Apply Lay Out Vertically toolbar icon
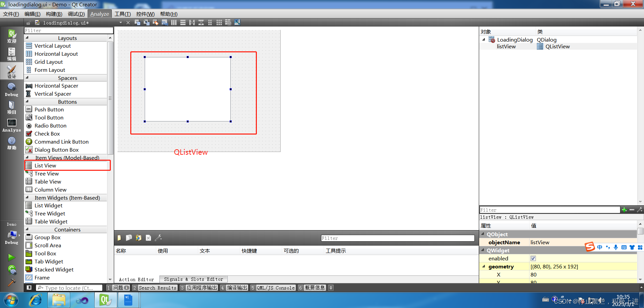The height and width of the screenshot is (308, 644). [183, 22]
